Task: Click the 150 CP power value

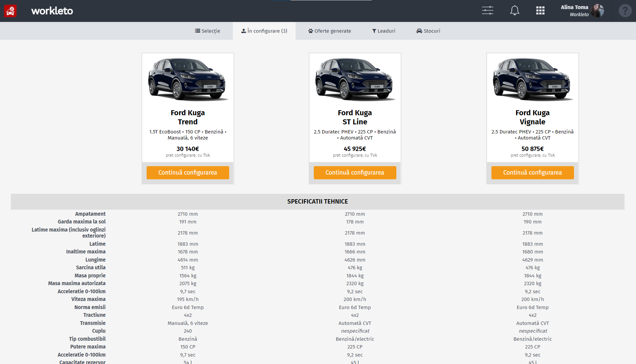Action: pyautogui.click(x=188, y=347)
